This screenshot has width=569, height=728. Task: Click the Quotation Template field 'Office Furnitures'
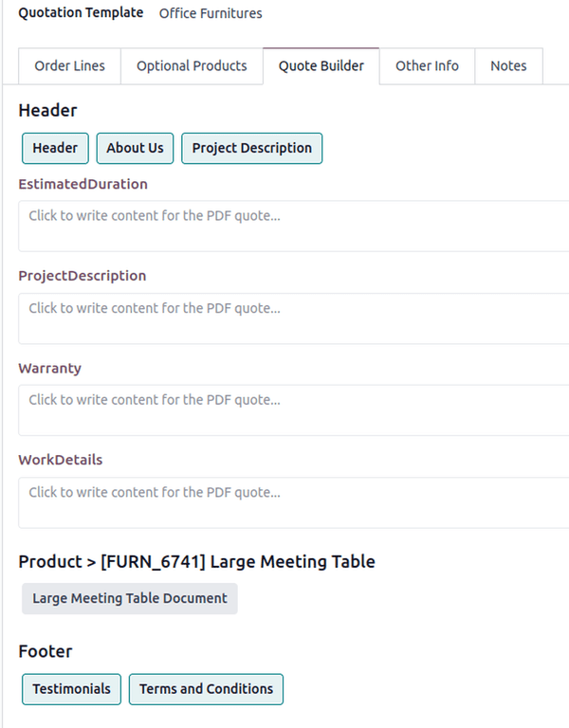pyautogui.click(x=211, y=13)
